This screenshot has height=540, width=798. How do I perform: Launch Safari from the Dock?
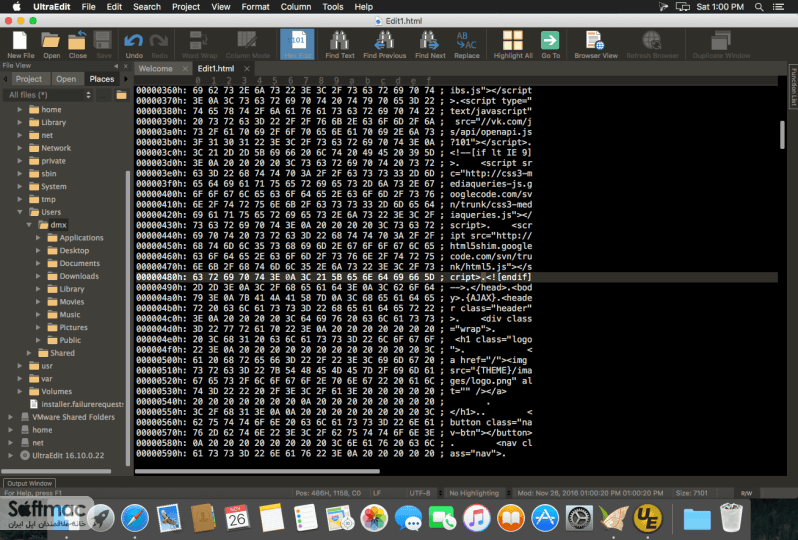pyautogui.click(x=134, y=519)
